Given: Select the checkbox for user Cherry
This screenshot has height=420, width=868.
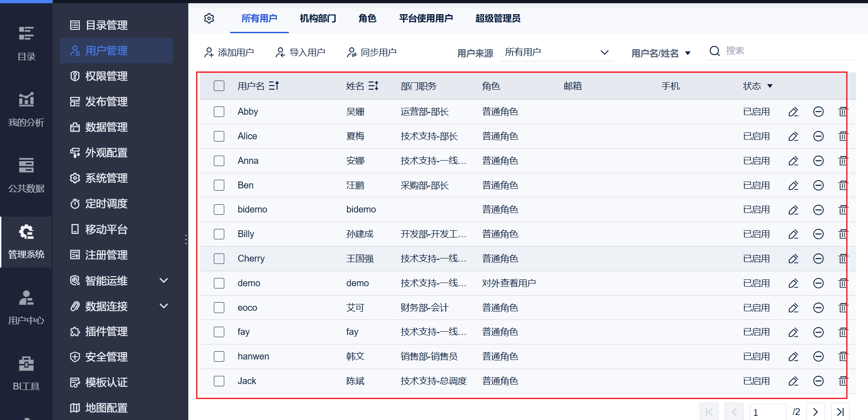Looking at the screenshot, I should point(219,258).
